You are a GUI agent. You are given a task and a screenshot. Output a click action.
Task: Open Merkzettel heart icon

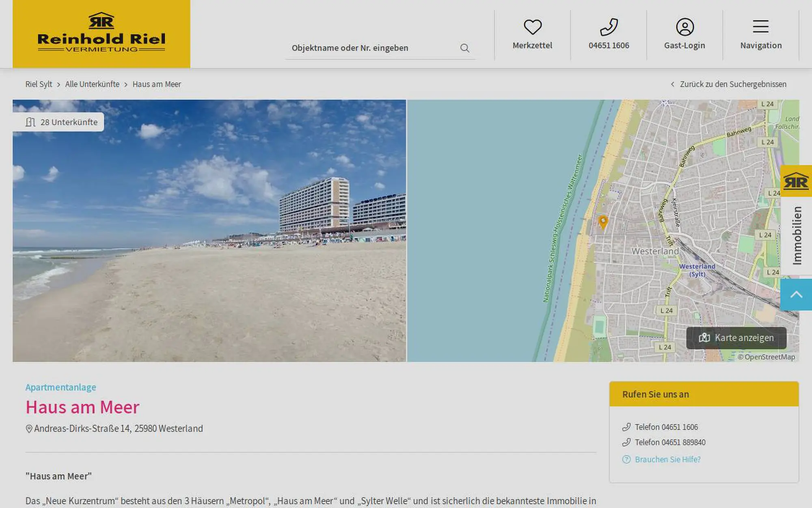click(532, 27)
